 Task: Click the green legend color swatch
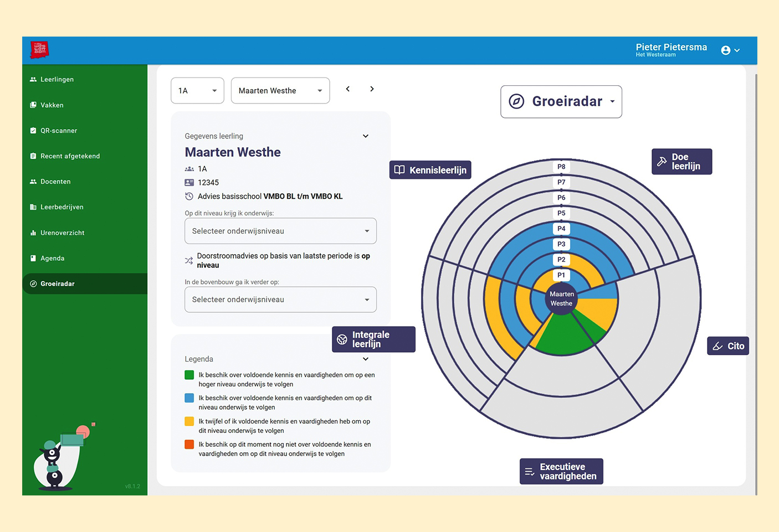(x=189, y=375)
